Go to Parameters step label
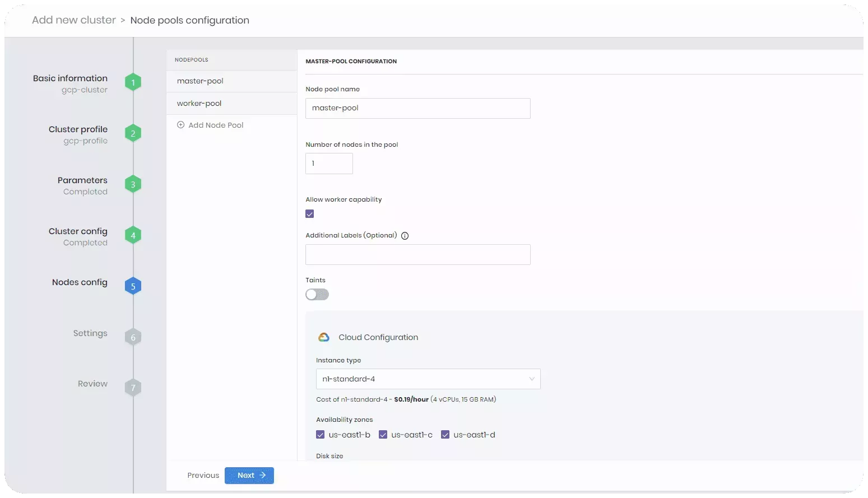 coord(82,180)
